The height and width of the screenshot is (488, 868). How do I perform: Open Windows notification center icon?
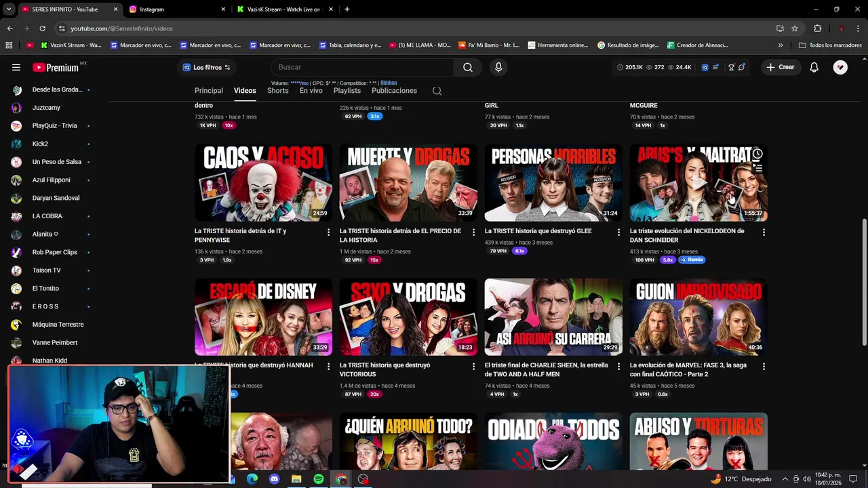[x=853, y=479]
